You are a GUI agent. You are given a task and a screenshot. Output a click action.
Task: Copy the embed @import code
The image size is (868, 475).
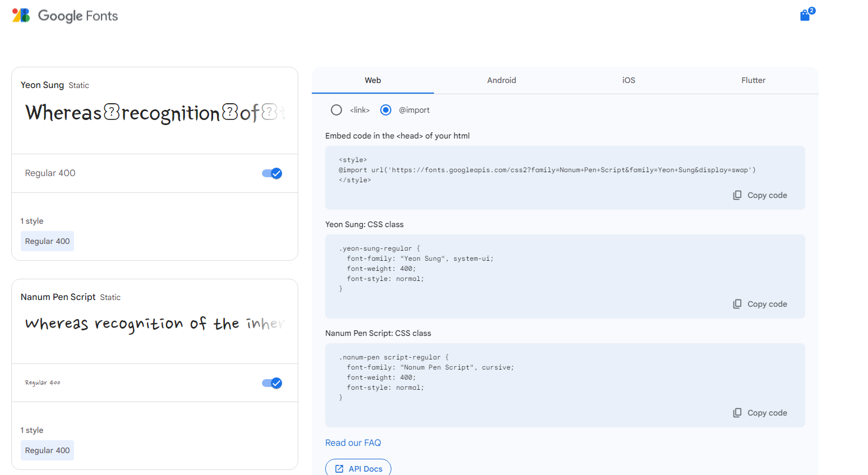pyautogui.click(x=760, y=195)
